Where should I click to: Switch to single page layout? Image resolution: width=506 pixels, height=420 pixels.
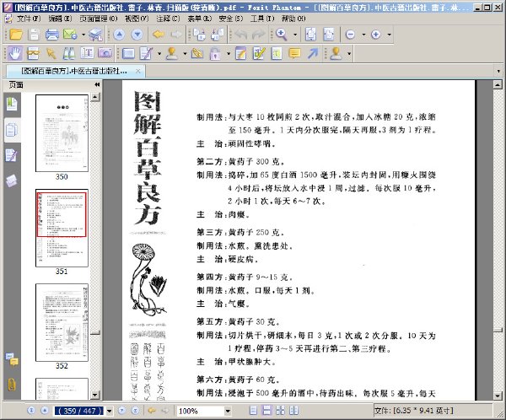point(254,411)
